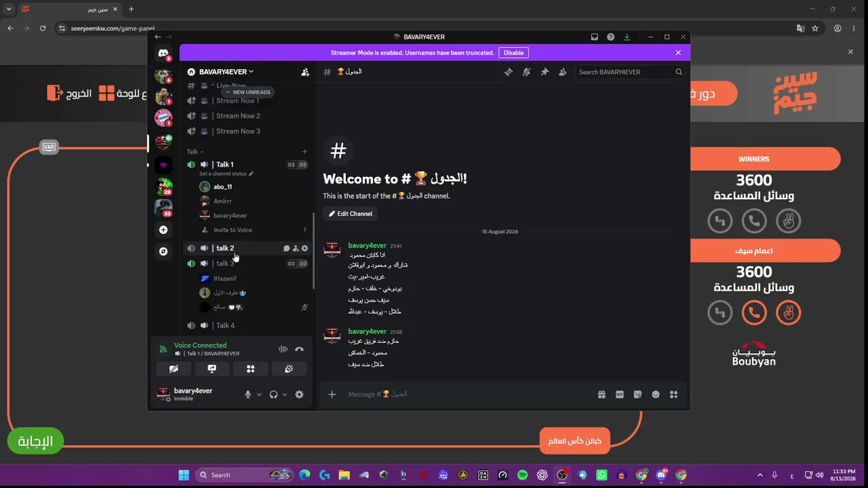This screenshot has width=868, height=488.
Task: Share your screen in voice panel
Action: coord(212,369)
